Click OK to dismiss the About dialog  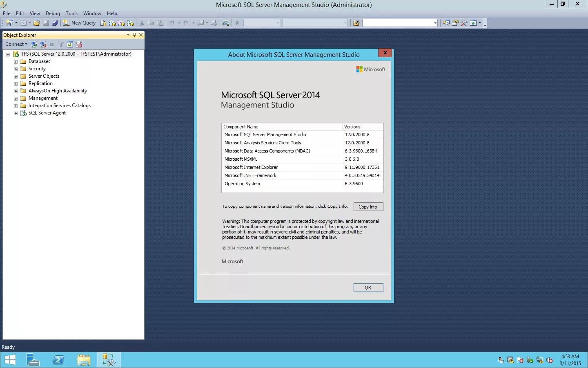pyautogui.click(x=368, y=288)
